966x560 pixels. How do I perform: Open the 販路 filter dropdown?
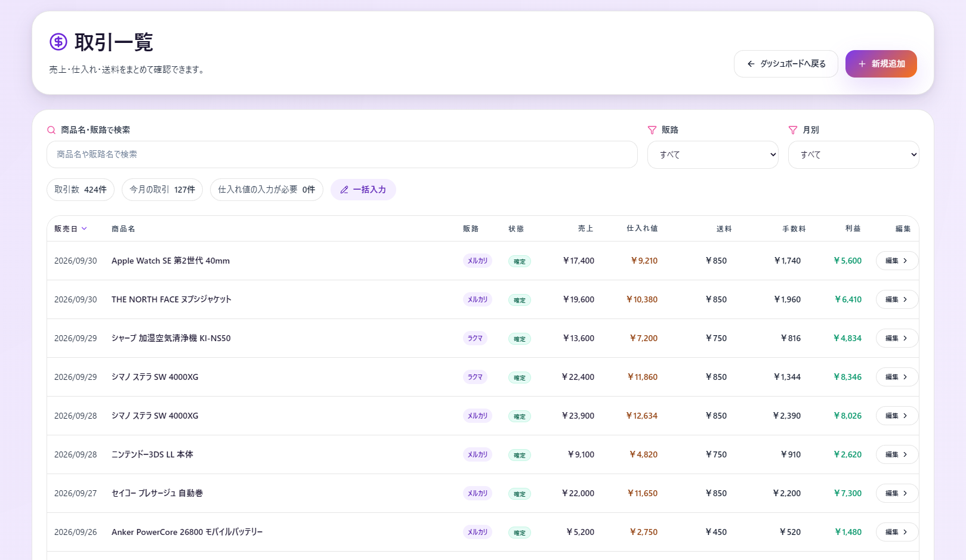tap(713, 154)
